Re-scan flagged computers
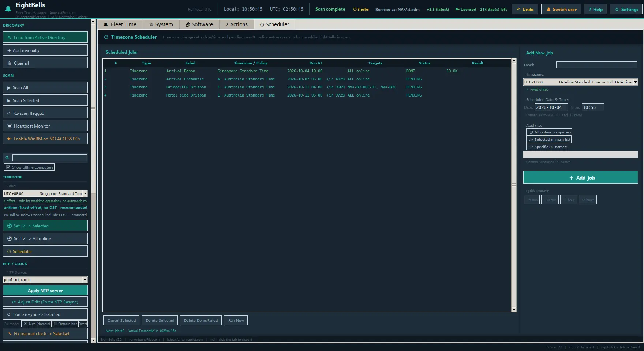 coord(45,113)
